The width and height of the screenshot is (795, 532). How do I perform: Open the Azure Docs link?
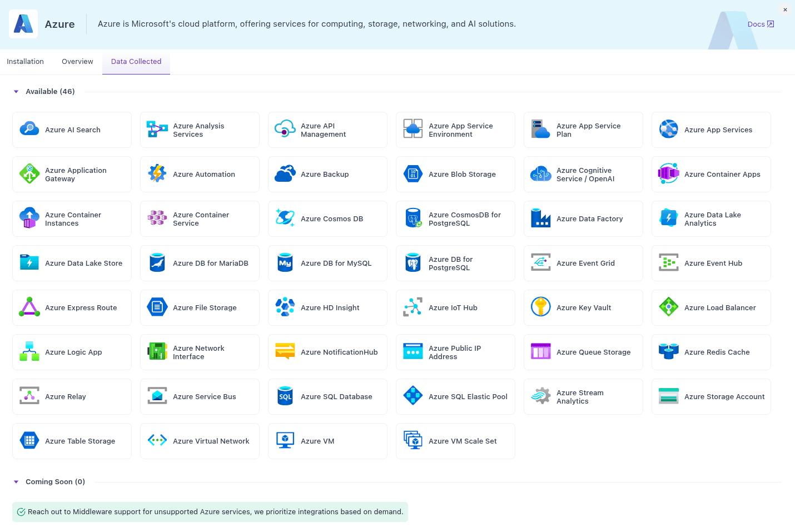[760, 24]
